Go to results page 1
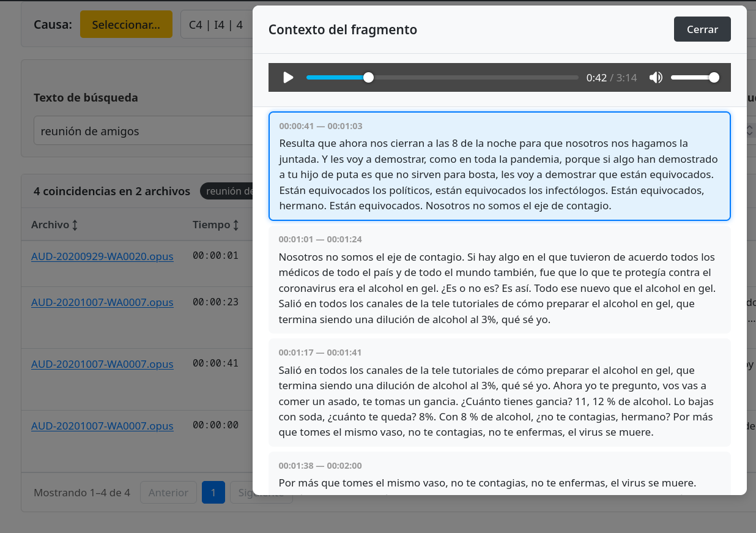This screenshot has height=533, width=756. (213, 493)
